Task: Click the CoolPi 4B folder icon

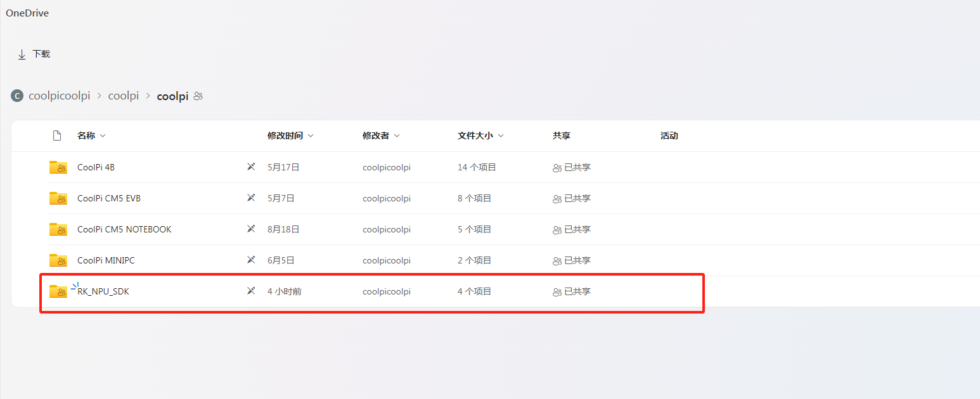Action: pos(58,167)
